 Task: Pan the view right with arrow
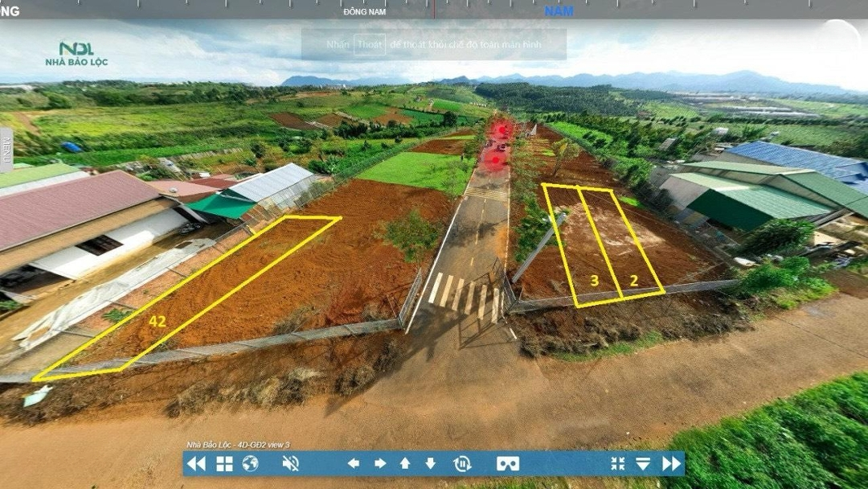pos(379,463)
